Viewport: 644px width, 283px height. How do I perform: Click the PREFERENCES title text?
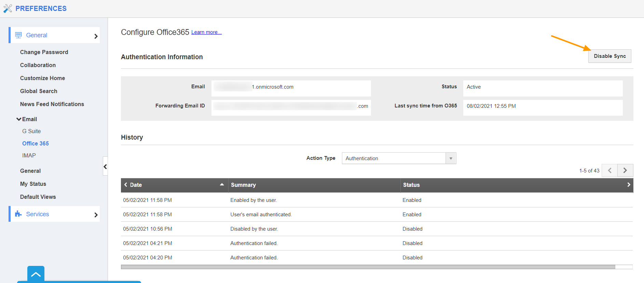click(41, 9)
